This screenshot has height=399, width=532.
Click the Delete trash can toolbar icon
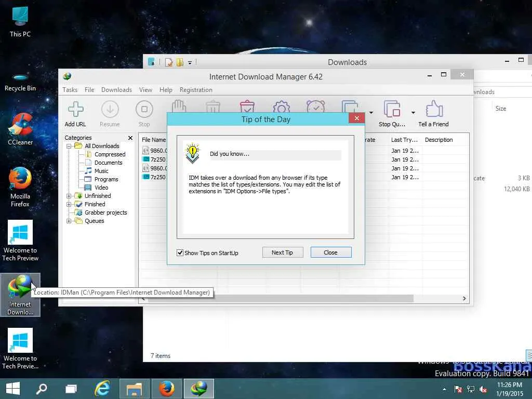tap(213, 107)
